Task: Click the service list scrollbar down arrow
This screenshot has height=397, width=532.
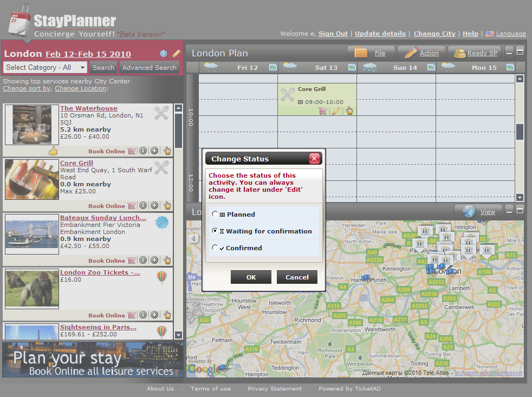Action: point(178,335)
